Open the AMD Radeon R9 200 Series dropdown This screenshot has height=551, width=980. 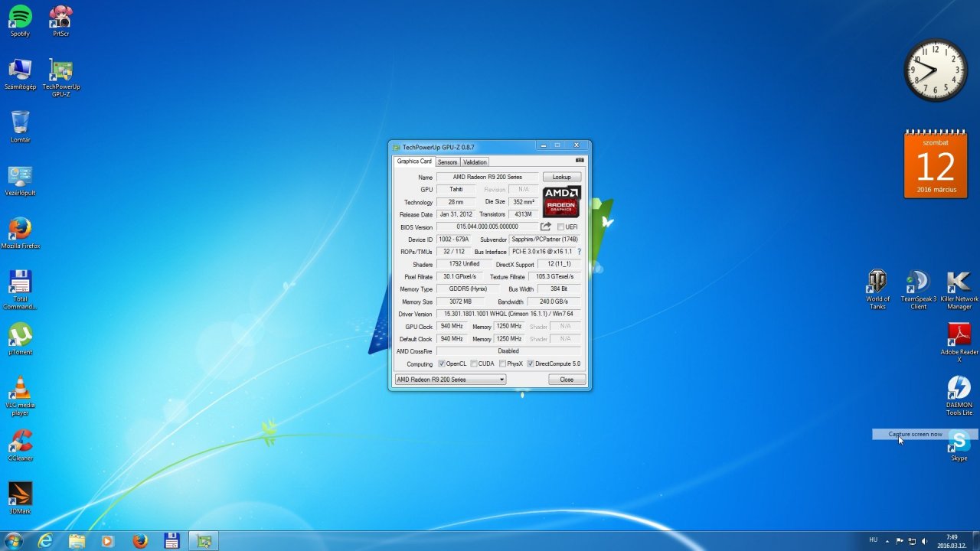(x=450, y=380)
